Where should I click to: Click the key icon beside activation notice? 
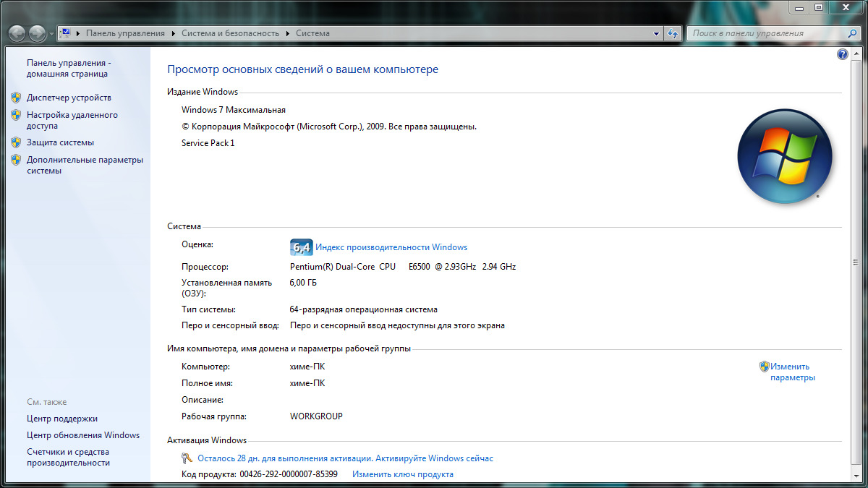coord(187,458)
